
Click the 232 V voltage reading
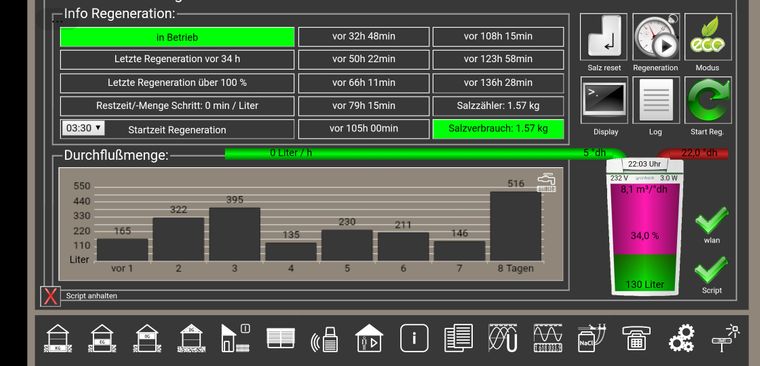pos(619,178)
